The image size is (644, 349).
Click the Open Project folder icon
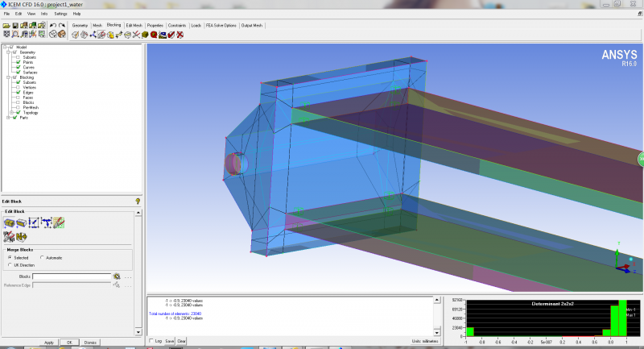click(6, 25)
